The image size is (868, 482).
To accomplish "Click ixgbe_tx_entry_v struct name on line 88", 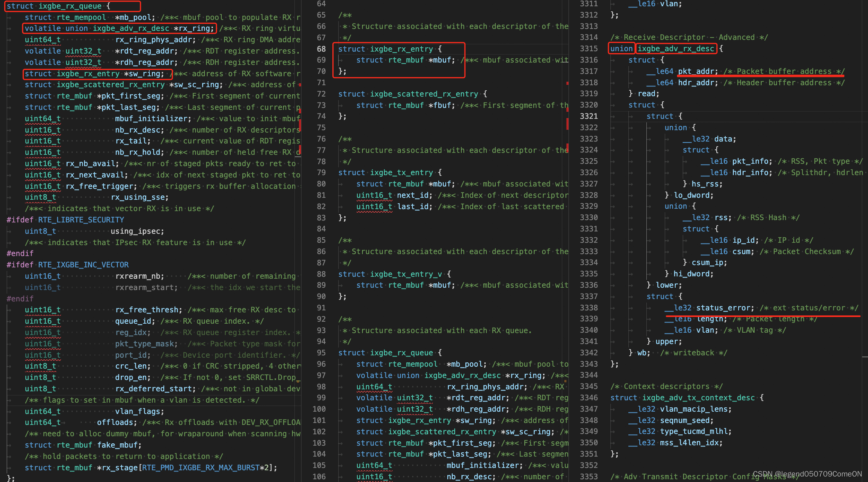I will (406, 274).
